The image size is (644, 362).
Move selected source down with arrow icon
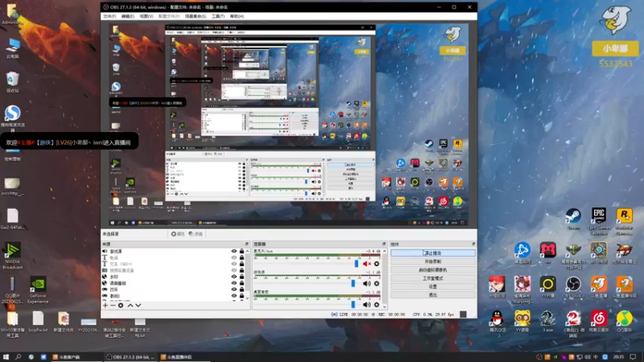pos(138,306)
